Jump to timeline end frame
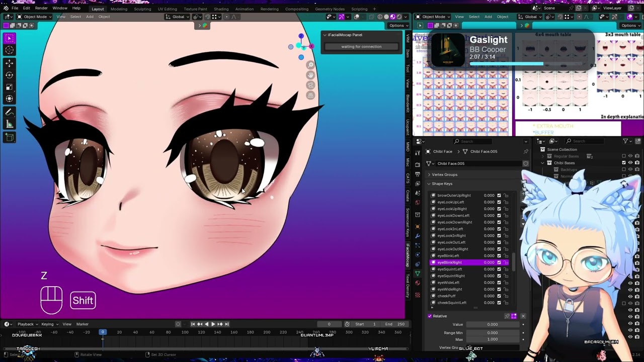Screen dimensions: 644x362 point(226,324)
